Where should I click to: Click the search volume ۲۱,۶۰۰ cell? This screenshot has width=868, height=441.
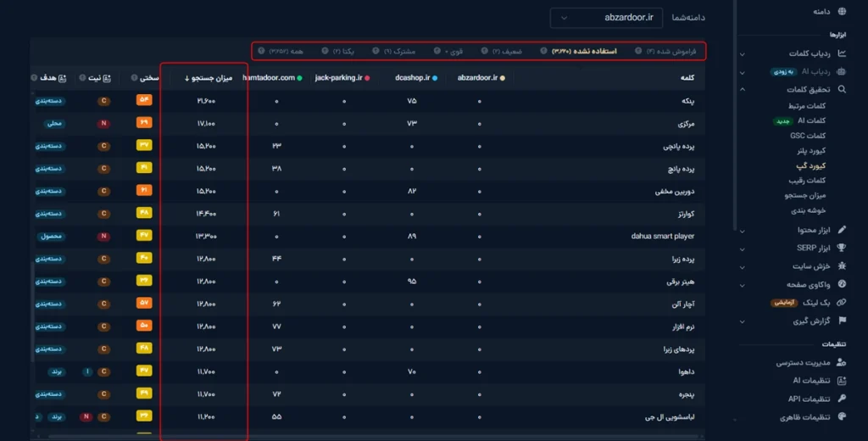pyautogui.click(x=205, y=101)
